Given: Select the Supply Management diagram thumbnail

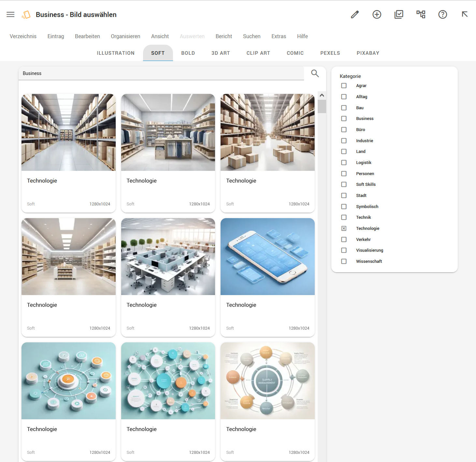Looking at the screenshot, I should coord(267,381).
